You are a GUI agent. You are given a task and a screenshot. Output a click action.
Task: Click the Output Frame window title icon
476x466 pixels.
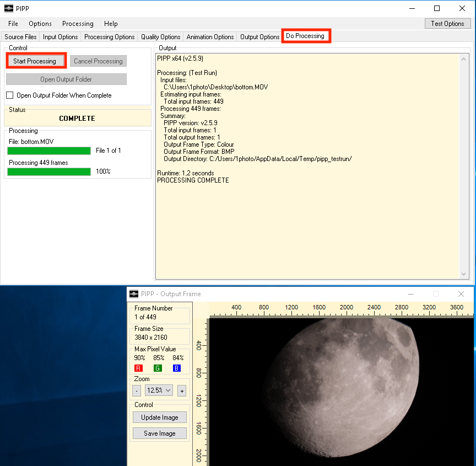pyautogui.click(x=133, y=294)
